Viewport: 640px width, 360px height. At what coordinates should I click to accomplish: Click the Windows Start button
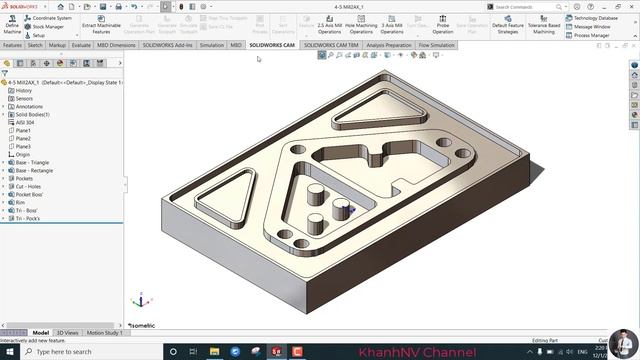10,351
